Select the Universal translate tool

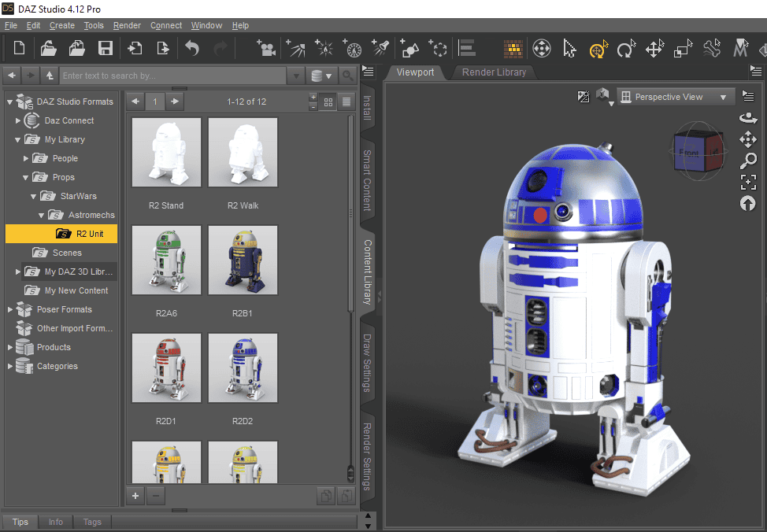tap(597, 49)
